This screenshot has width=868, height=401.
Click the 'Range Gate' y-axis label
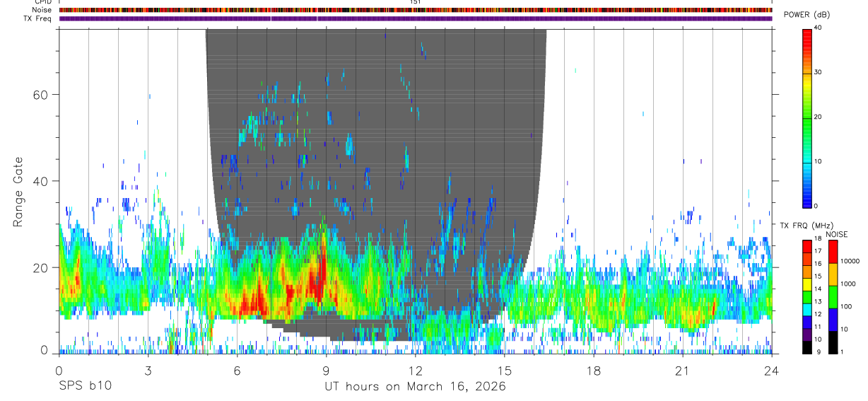pyautogui.click(x=18, y=191)
